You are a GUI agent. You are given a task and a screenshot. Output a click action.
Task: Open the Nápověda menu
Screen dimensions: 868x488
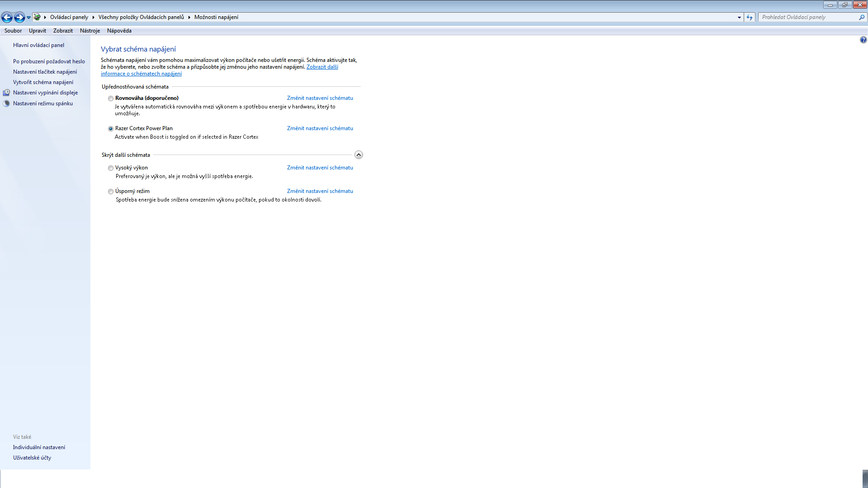coord(119,31)
